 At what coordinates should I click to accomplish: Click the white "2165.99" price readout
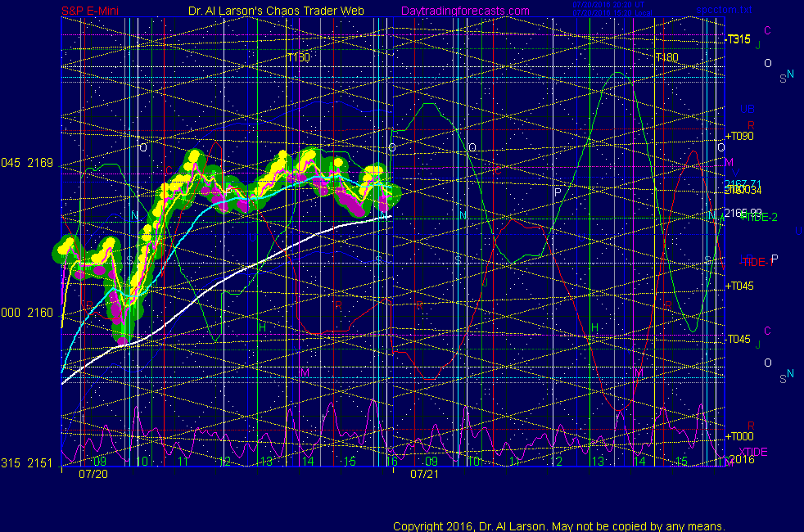743,213
